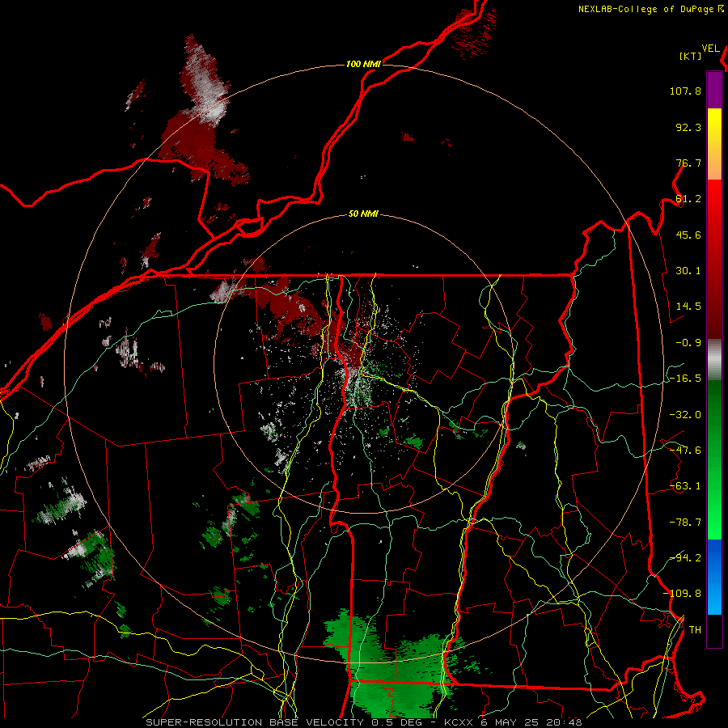Click the 14.5 scale value
This screenshot has width=728, height=728.
pyautogui.click(x=688, y=307)
